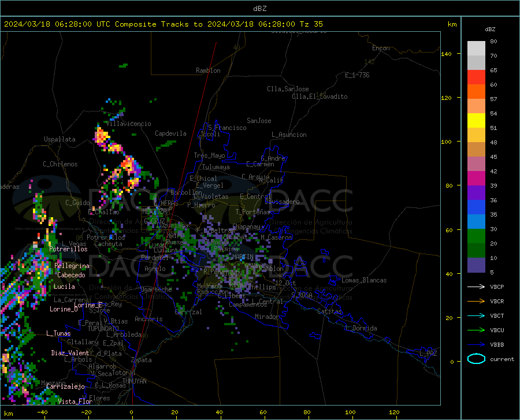Click the 'SanJose' map label

pyautogui.click(x=259, y=121)
